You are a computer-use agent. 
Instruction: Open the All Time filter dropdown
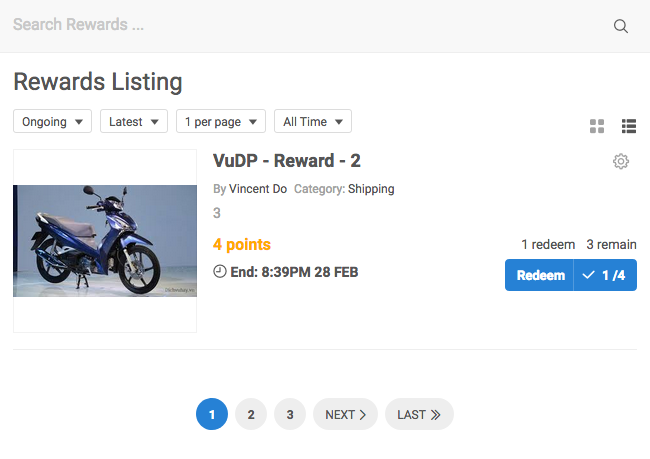(313, 122)
